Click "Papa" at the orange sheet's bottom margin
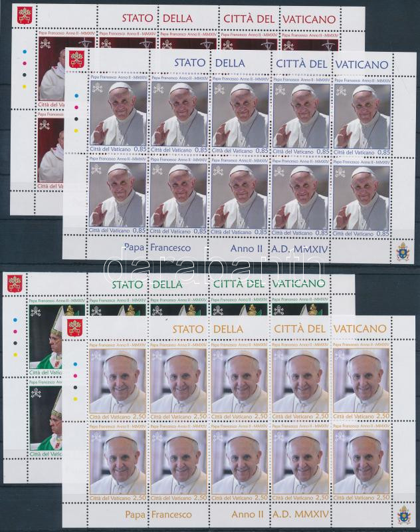 (x=136, y=514)
